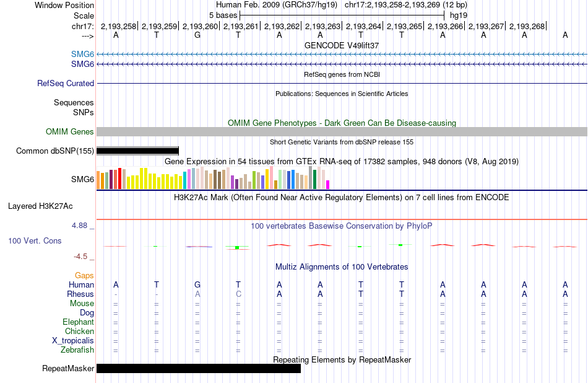588x383 pixels.
Task: Click the 'chr17:' ruler label
Action: coord(82,26)
